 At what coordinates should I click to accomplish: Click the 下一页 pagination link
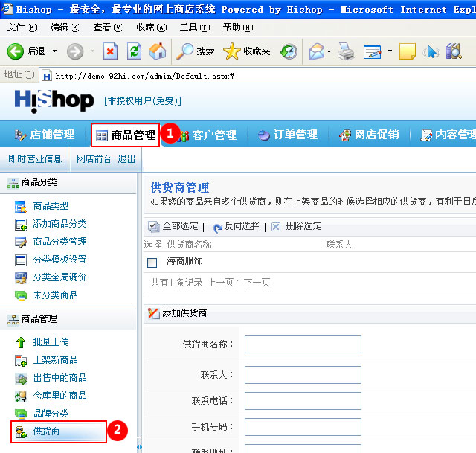click(257, 283)
